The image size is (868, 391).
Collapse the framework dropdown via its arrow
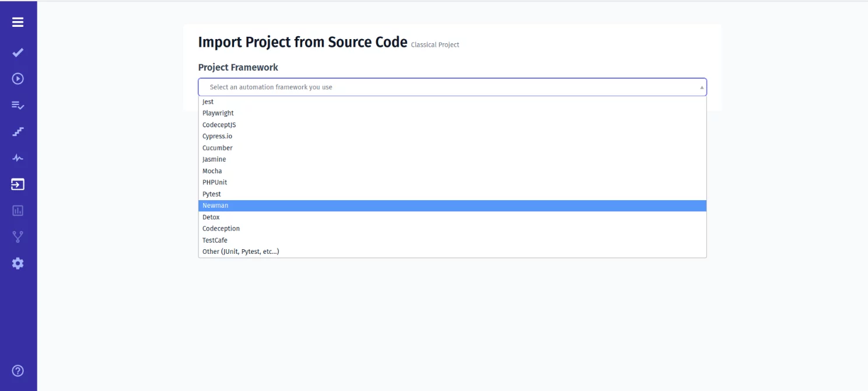[x=701, y=86]
